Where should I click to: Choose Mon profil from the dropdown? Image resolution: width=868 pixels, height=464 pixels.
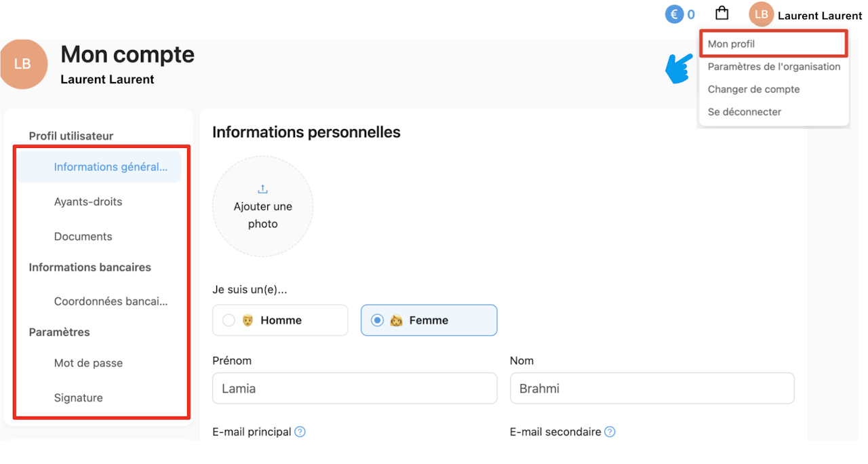click(x=731, y=44)
